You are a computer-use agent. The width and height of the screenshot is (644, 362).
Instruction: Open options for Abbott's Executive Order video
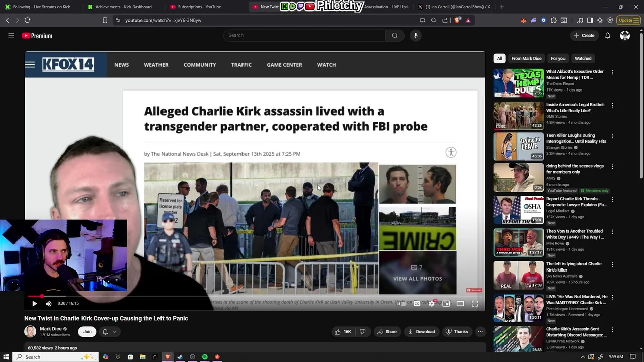pos(612,73)
